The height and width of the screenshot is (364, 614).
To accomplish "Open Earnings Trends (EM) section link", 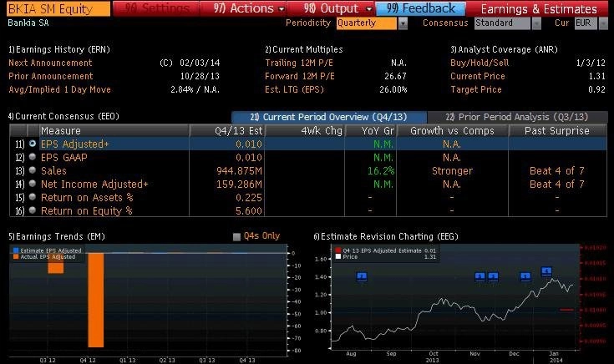I will point(57,236).
